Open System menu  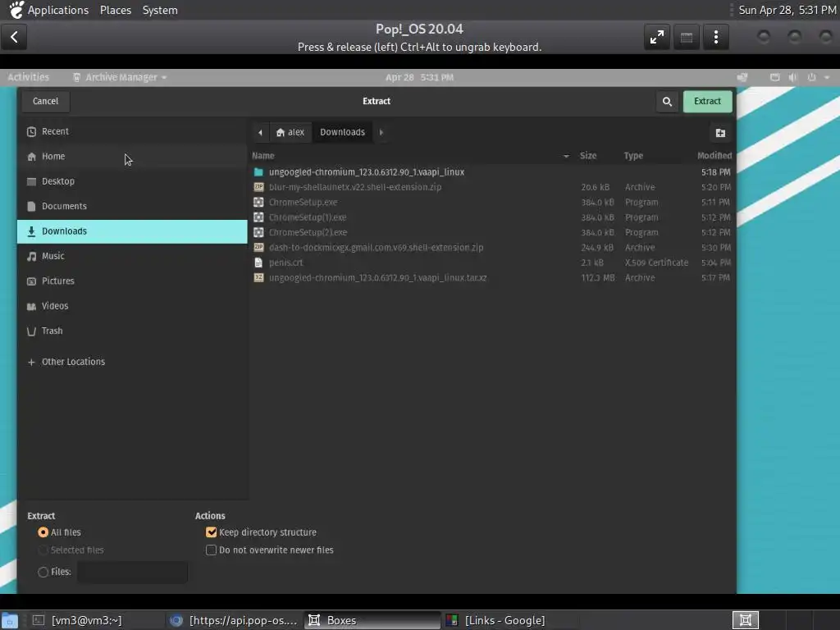[160, 10]
